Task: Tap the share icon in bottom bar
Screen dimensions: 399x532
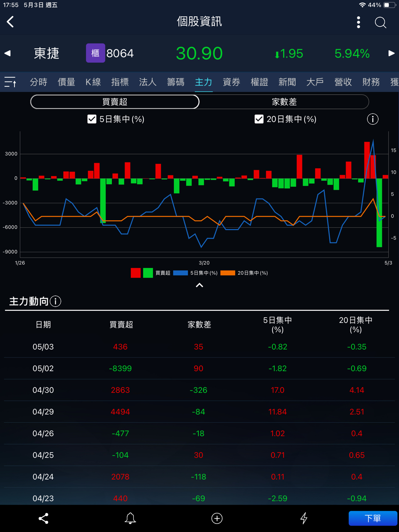Action: click(x=44, y=518)
